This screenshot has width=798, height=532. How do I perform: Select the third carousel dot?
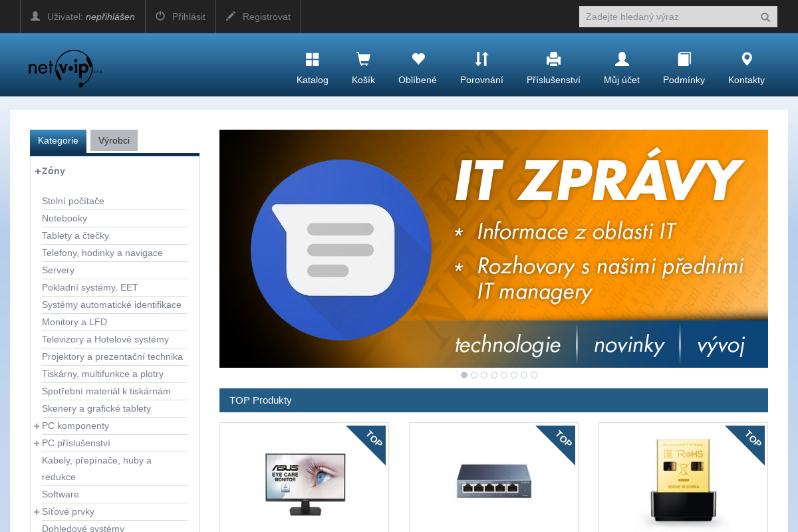coord(484,375)
